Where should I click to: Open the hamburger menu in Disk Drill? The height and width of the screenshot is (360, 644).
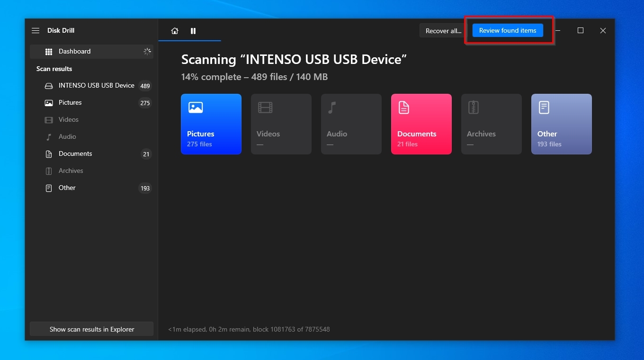pyautogui.click(x=36, y=30)
